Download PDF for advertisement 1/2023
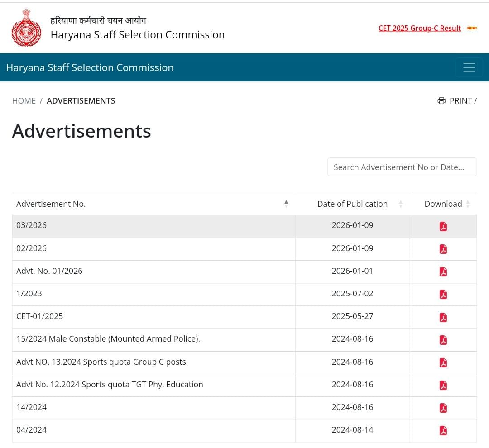This screenshot has height=448, width=489. point(443,295)
